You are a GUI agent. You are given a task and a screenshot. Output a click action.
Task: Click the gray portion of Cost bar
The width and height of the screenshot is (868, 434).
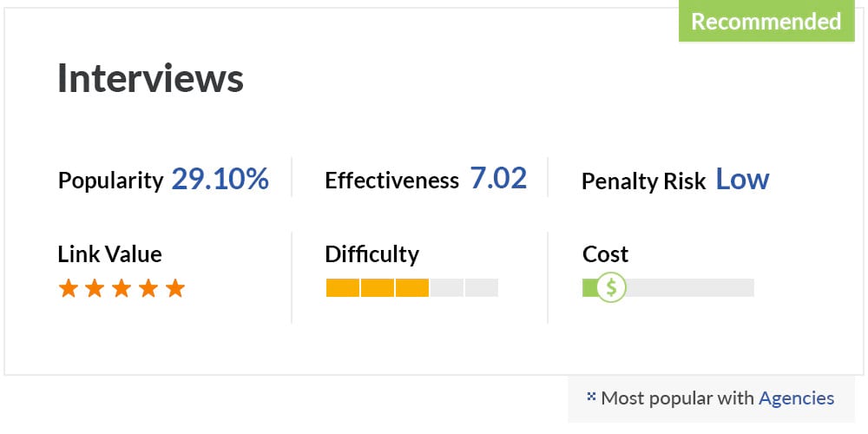coord(690,287)
